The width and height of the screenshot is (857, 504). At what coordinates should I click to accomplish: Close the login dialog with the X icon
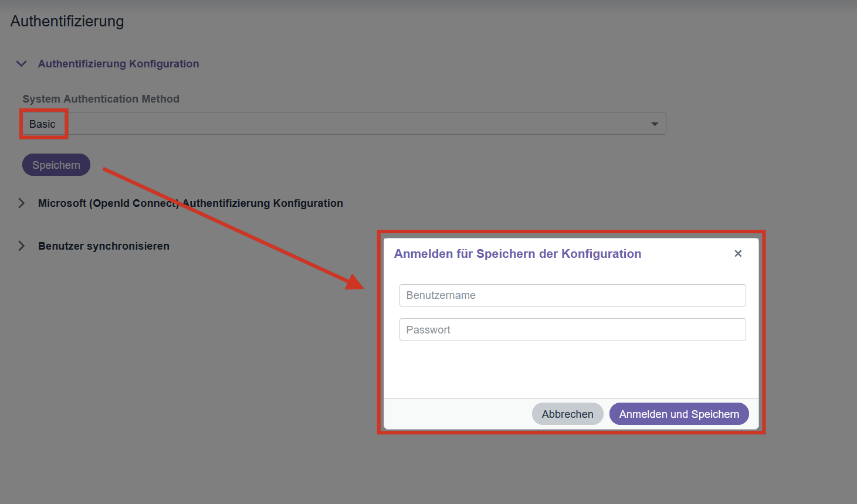click(738, 254)
